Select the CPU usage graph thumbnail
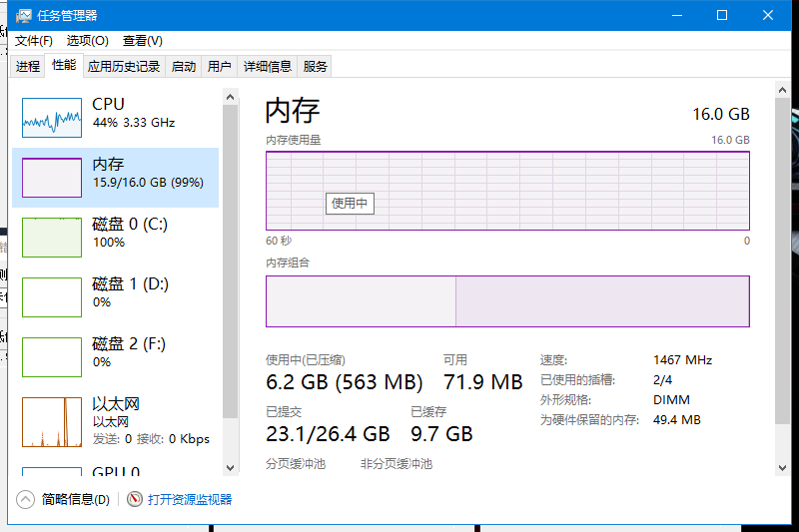This screenshot has height=532, width=799. (x=52, y=118)
